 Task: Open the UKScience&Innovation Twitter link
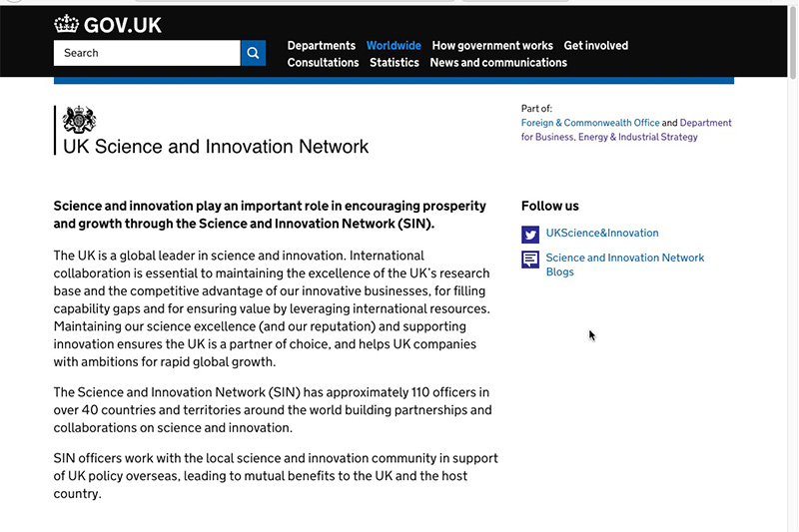tap(602, 234)
